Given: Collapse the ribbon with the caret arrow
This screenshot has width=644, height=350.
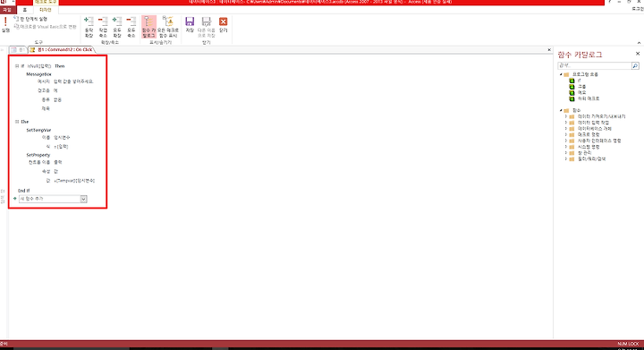Looking at the screenshot, I should pyautogui.click(x=639, y=43).
